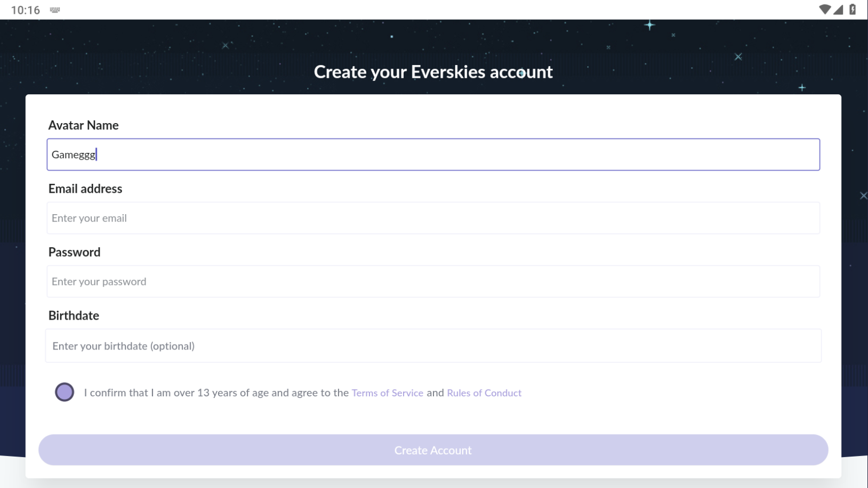Open the Rules of Conduct link
Screen dimensions: 868x488
(x=484, y=393)
